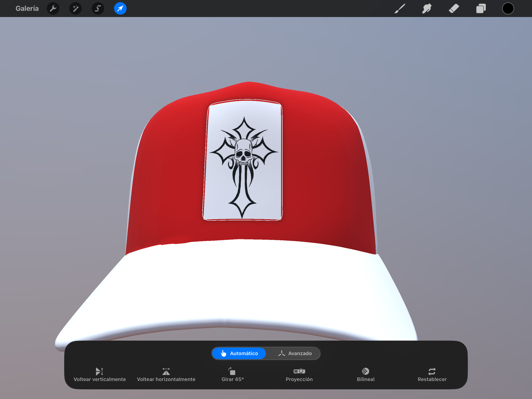Switch to Automático transform mode
Screen dimensions: 532x399
(239, 353)
